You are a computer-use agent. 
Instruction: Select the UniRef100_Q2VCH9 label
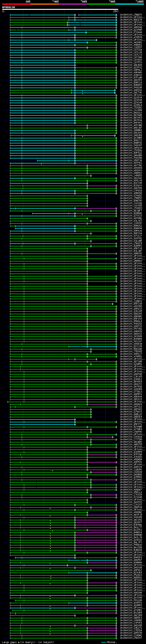[131, 103]
